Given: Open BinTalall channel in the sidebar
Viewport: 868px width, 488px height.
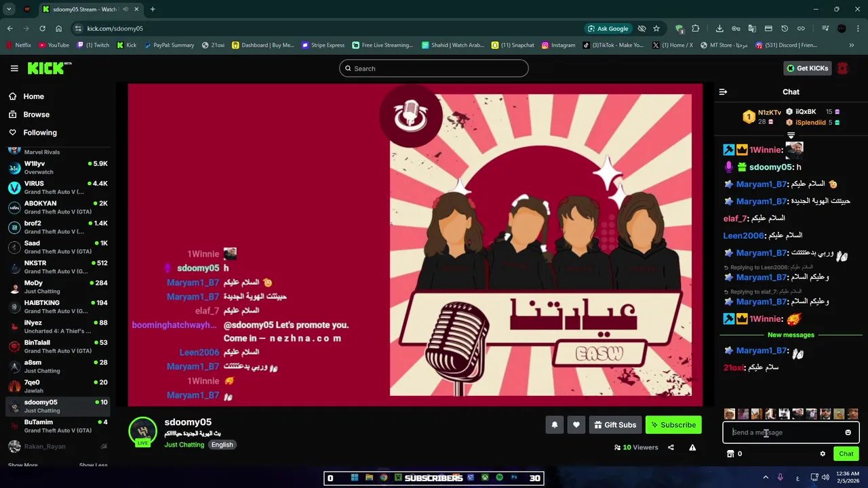Looking at the screenshot, I should coord(58,346).
